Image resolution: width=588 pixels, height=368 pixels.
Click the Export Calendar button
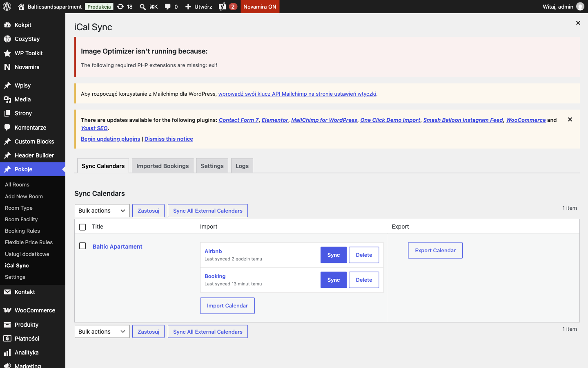tap(435, 251)
